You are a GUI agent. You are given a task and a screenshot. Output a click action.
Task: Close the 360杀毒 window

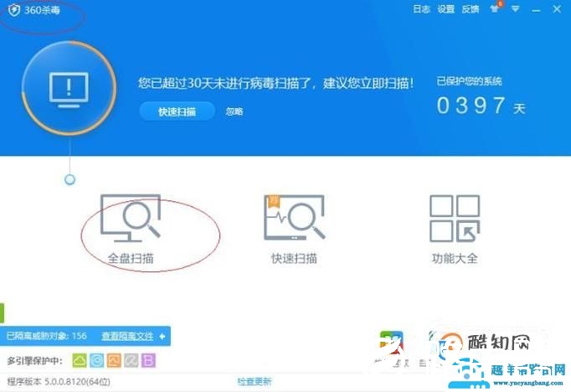557,9
